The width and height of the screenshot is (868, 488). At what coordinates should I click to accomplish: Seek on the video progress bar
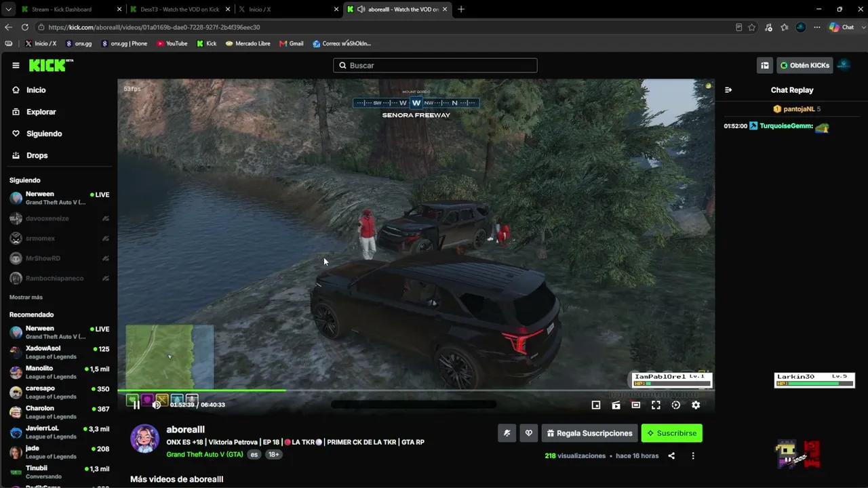[416, 390]
